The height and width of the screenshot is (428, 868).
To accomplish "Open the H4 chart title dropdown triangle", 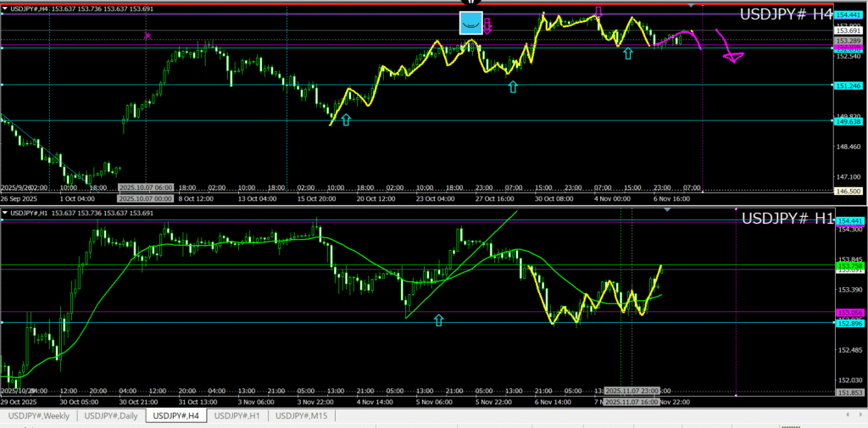I will coord(6,8).
